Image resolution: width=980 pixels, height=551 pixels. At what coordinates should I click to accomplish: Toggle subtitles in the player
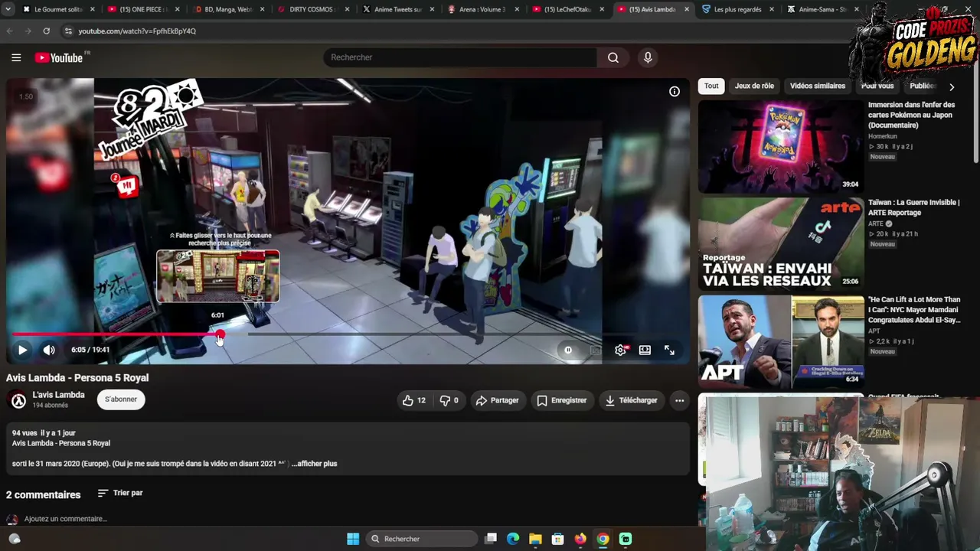[596, 350]
